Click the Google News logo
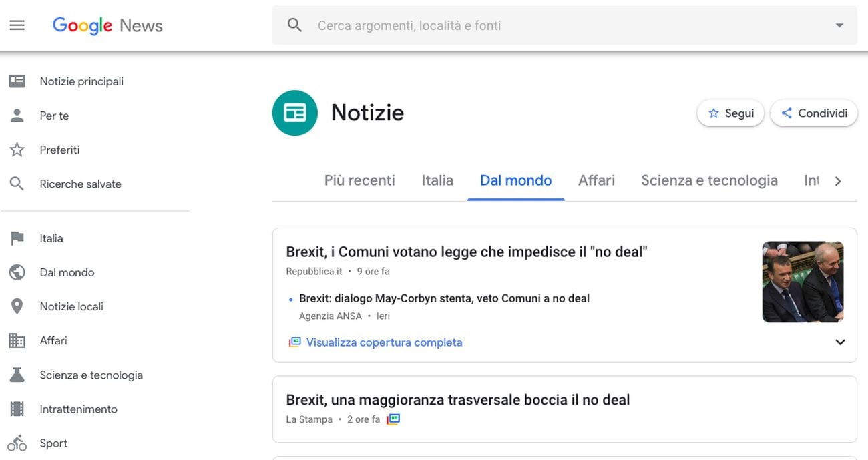Screen dimensions: 868x460 107,25
